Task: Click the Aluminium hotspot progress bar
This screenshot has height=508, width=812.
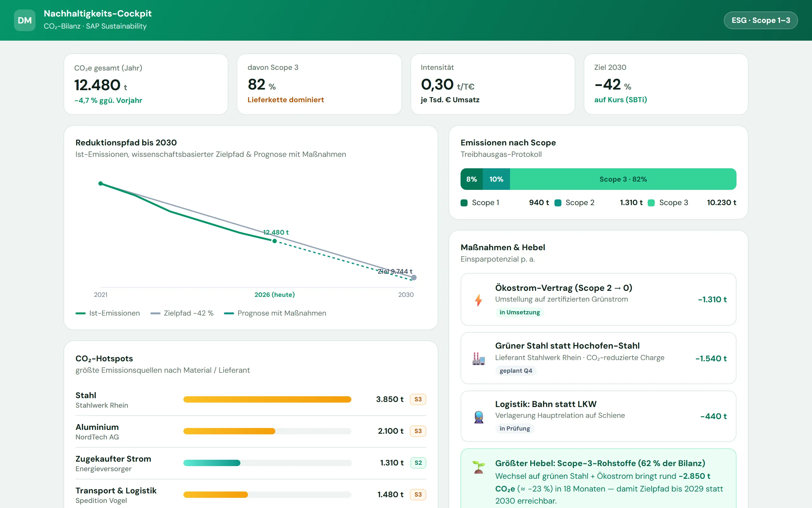Action: coord(267,431)
